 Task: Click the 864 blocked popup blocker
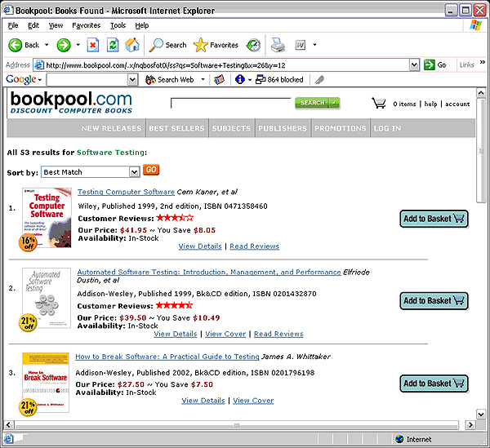pyautogui.click(x=279, y=80)
